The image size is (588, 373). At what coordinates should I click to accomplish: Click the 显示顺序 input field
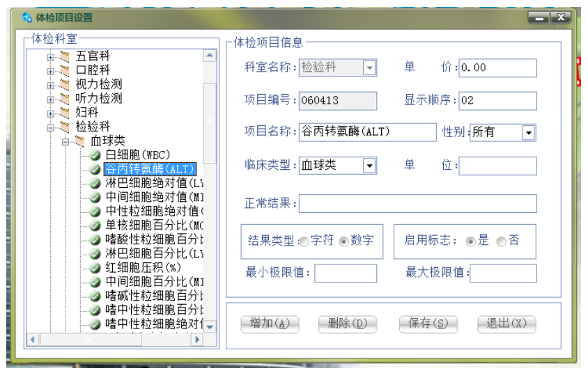(x=498, y=101)
